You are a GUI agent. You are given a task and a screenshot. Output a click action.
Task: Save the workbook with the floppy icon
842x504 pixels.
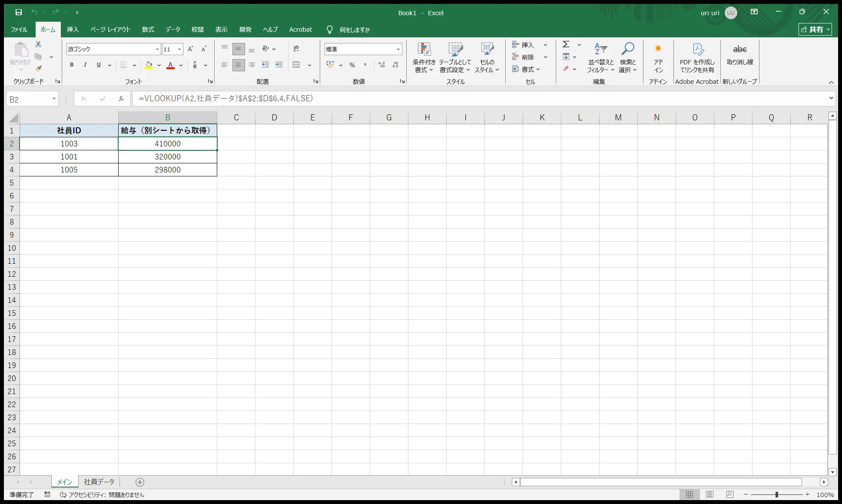[x=19, y=12]
